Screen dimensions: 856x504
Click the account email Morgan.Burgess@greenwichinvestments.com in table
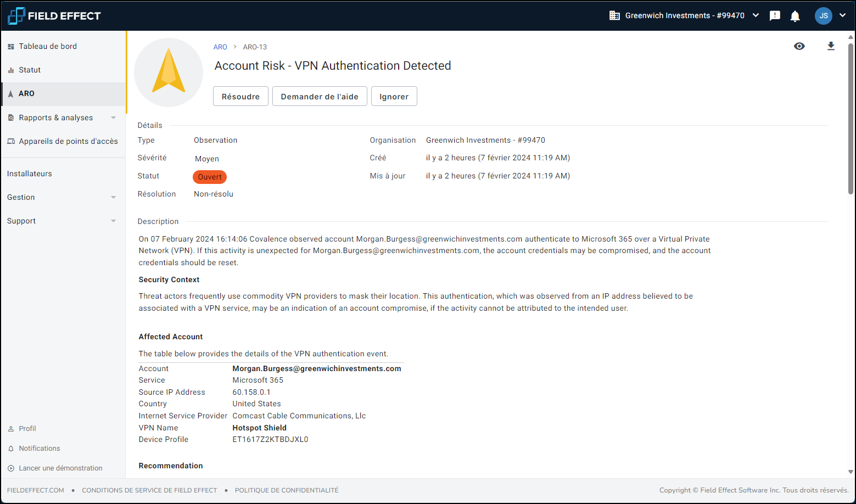[x=317, y=368]
